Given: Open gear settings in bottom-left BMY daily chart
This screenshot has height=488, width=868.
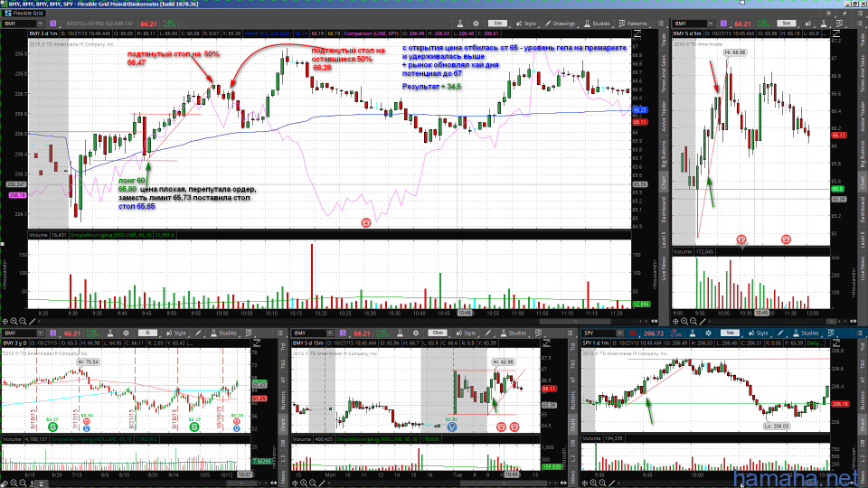Looking at the screenshot, I should click(x=127, y=333).
